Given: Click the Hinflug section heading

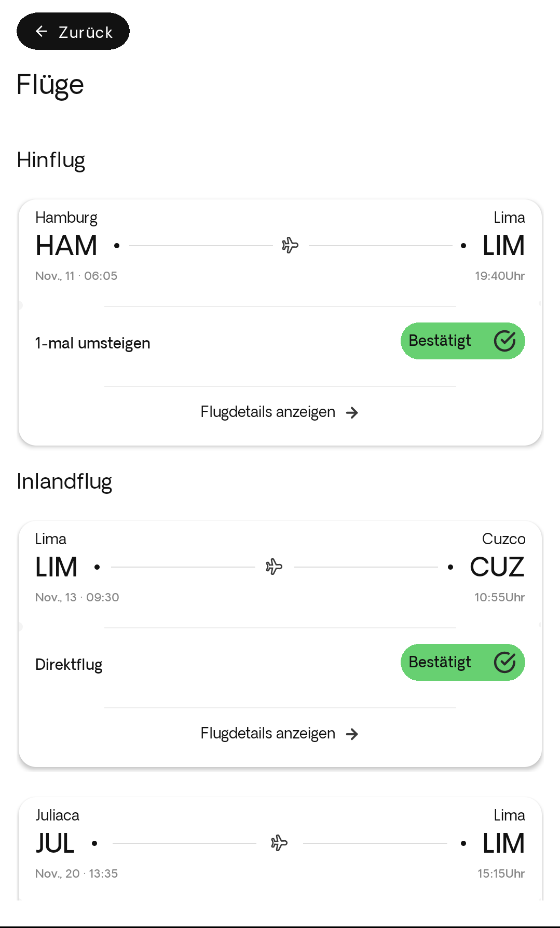Looking at the screenshot, I should click(51, 160).
